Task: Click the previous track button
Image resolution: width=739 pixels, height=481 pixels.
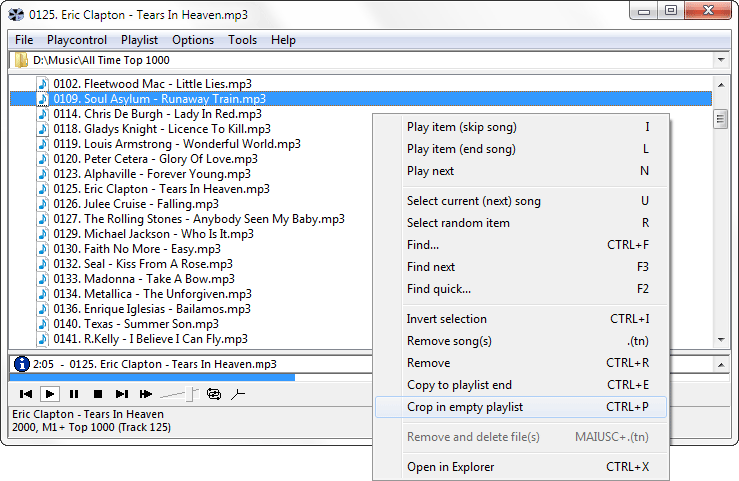Action: point(26,394)
